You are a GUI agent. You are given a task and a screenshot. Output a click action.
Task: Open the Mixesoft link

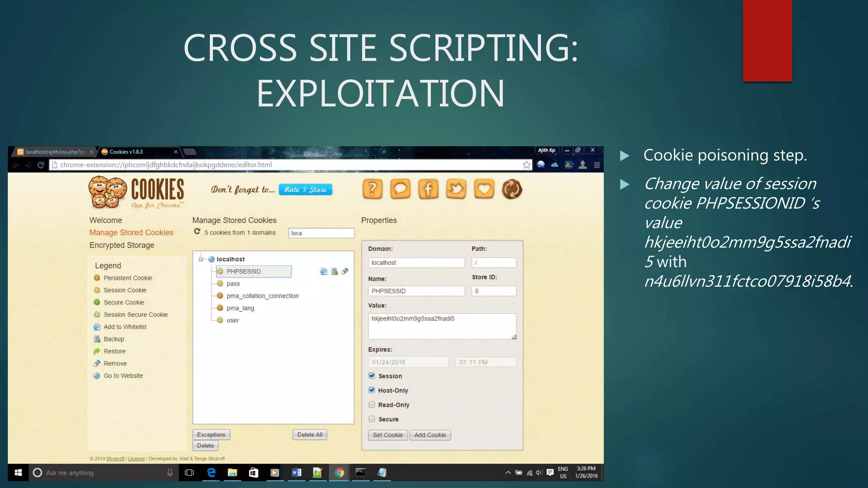[115, 459]
